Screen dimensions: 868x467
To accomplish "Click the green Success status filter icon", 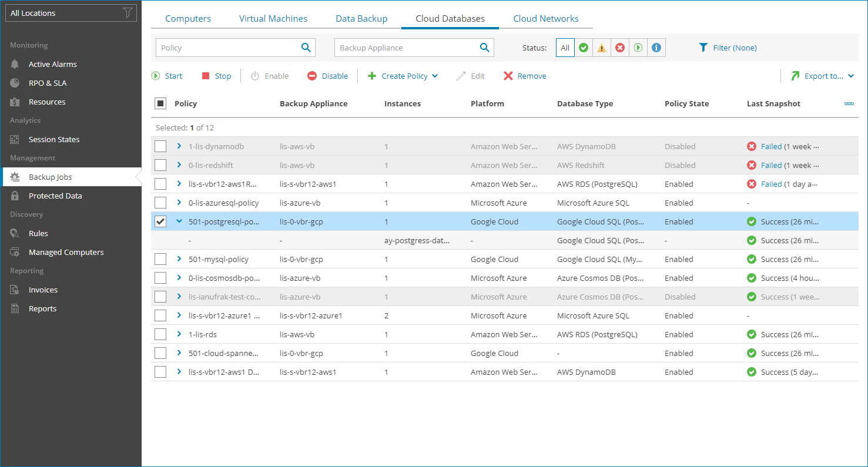I will 583,48.
